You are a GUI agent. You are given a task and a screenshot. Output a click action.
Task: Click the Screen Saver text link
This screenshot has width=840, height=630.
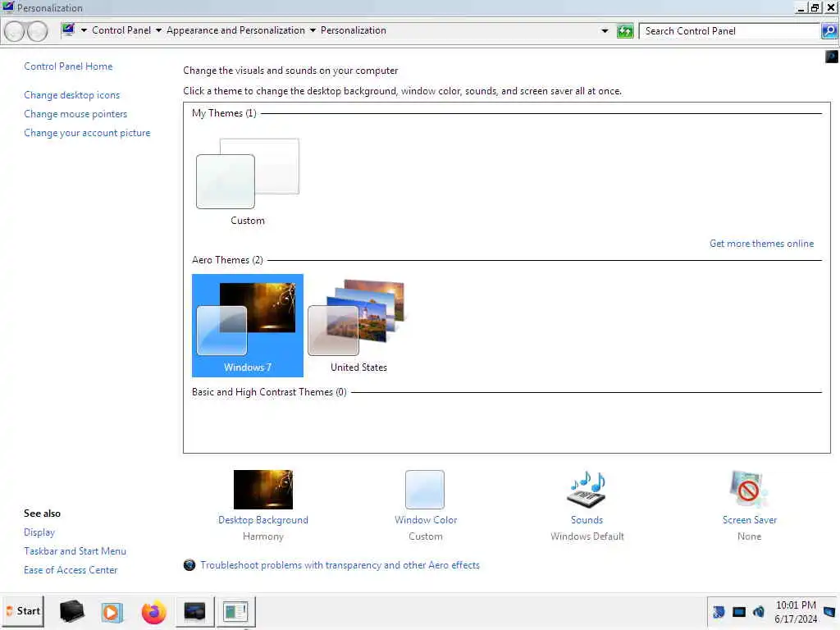pyautogui.click(x=749, y=520)
